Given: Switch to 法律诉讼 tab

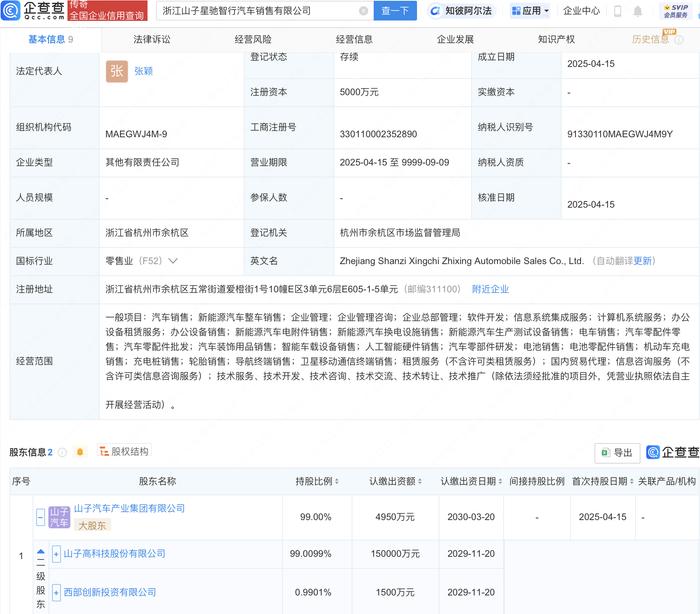Looking at the screenshot, I should coord(152,40).
